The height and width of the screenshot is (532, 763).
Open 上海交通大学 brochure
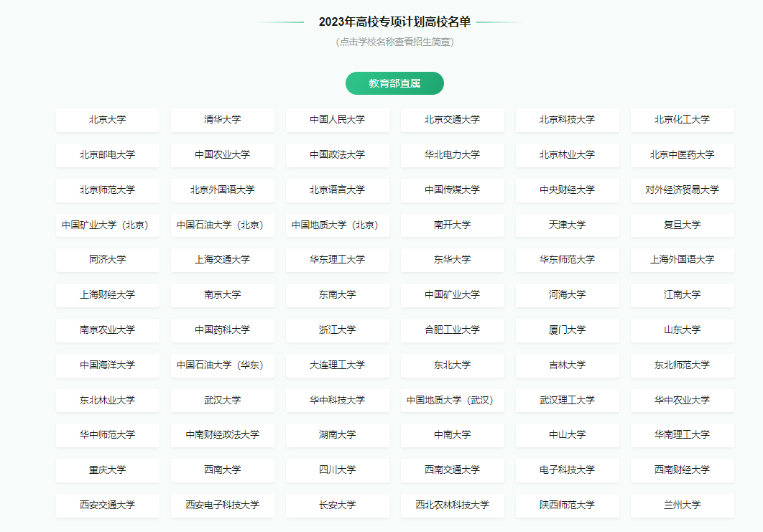(x=223, y=260)
